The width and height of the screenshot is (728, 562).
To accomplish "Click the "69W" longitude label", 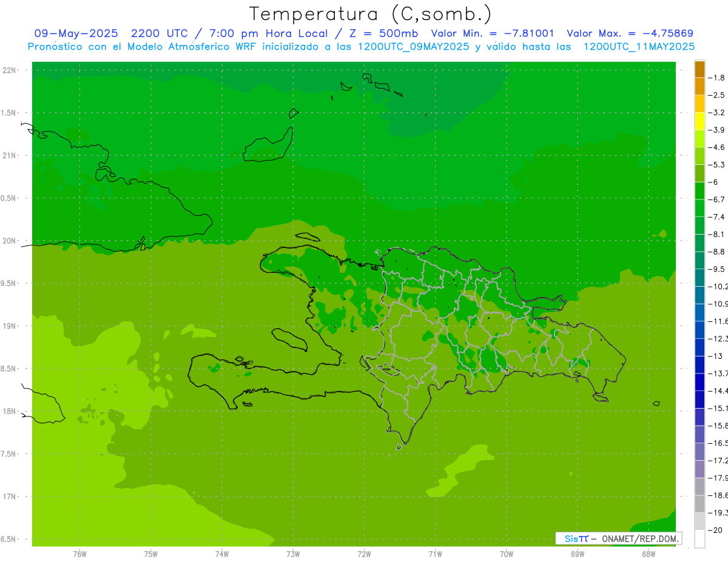I will pos(578,554).
